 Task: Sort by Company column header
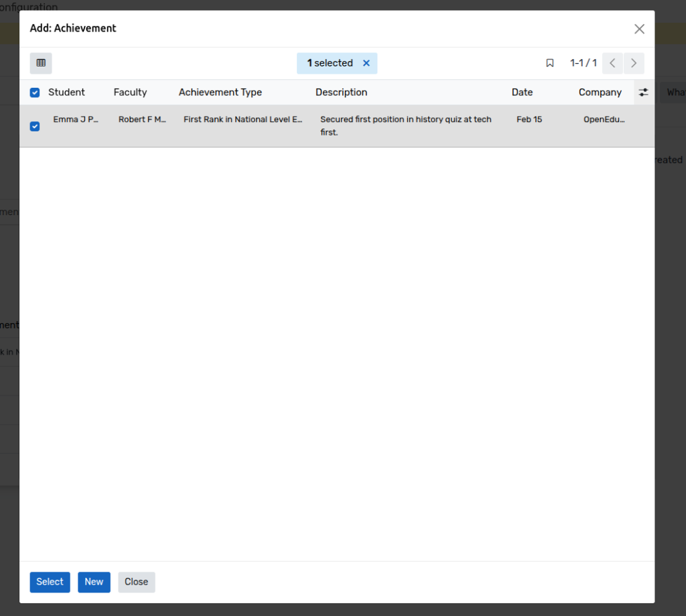(x=600, y=93)
